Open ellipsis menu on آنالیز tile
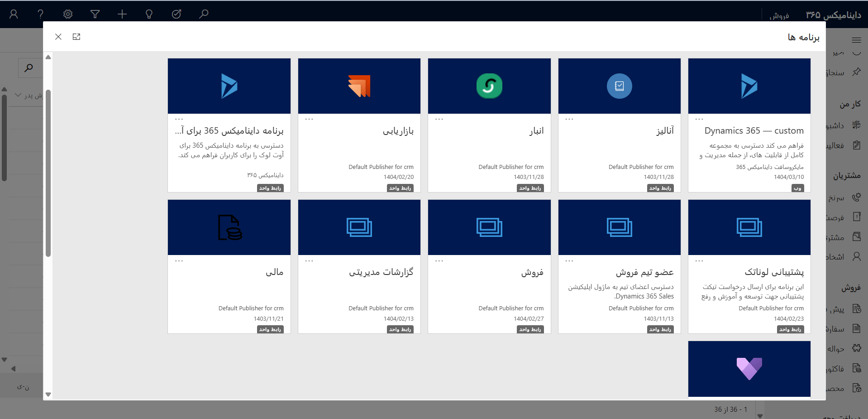 pyautogui.click(x=569, y=119)
